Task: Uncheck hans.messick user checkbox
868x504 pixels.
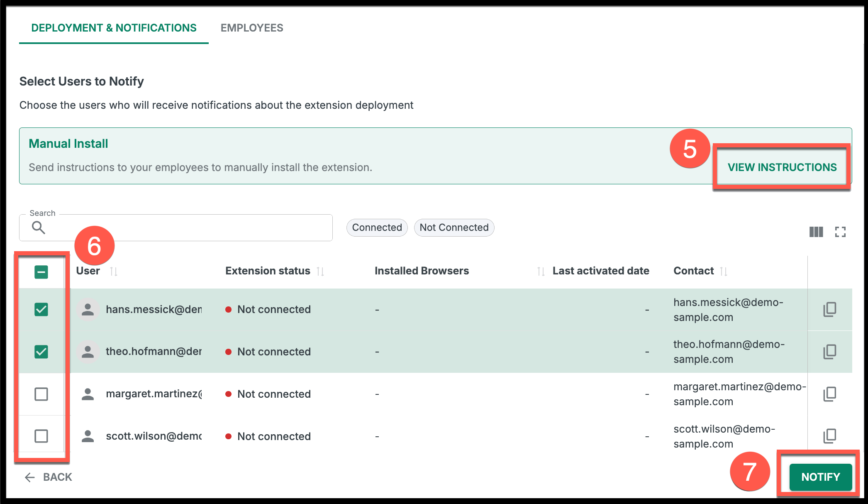Action: coord(41,310)
